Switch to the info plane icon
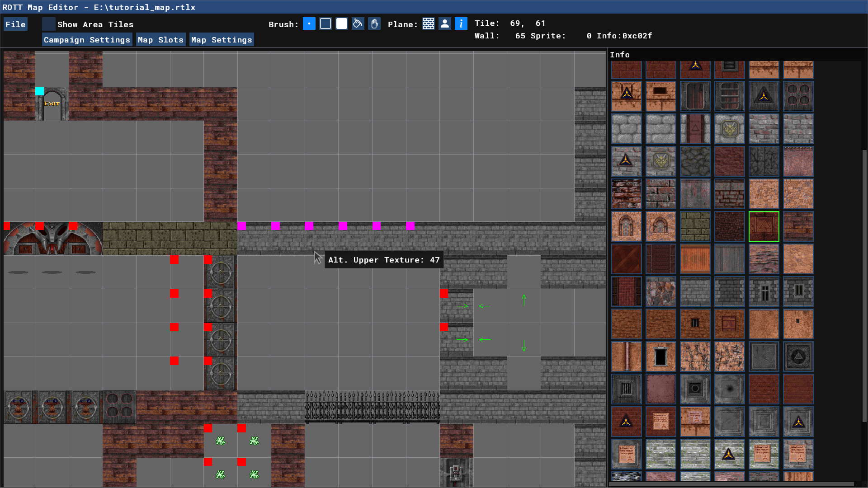The image size is (868, 488). (461, 24)
